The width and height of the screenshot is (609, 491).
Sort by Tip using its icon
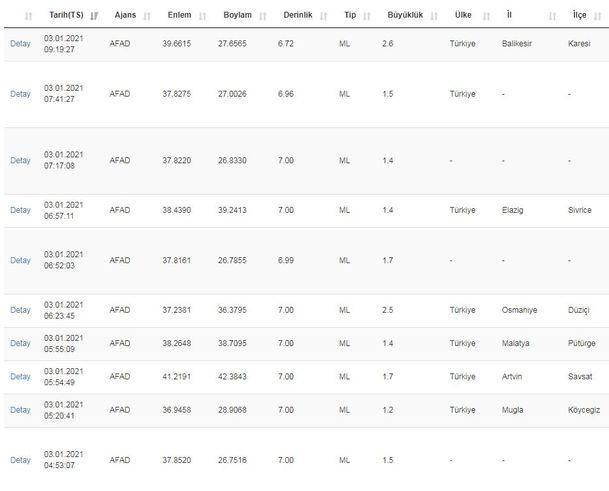point(365,16)
